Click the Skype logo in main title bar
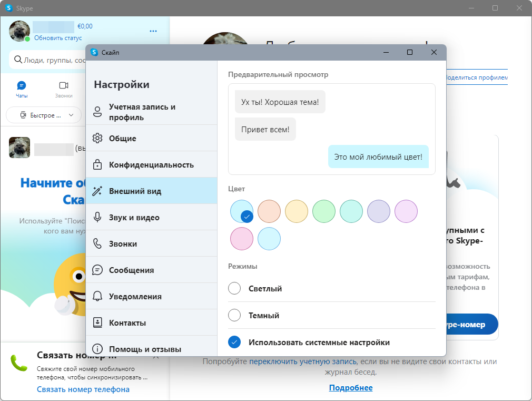The height and width of the screenshot is (401, 532). tap(9, 8)
